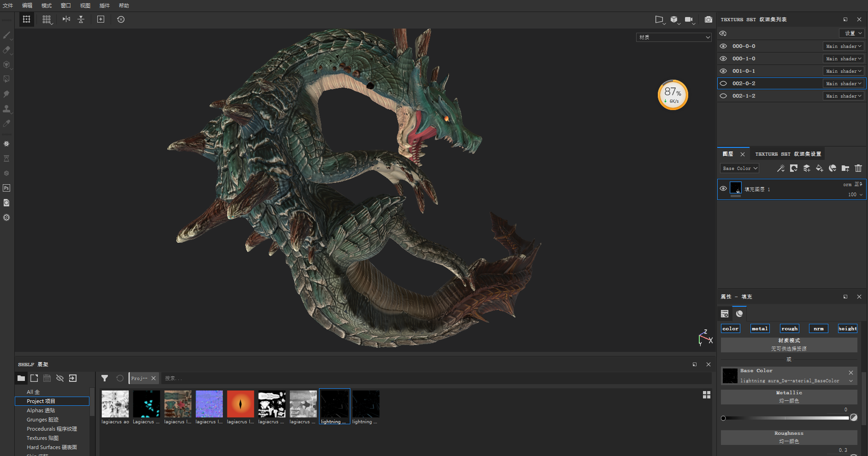The image size is (868, 456).
Task: Hide texture set 001-0-1
Action: click(723, 71)
